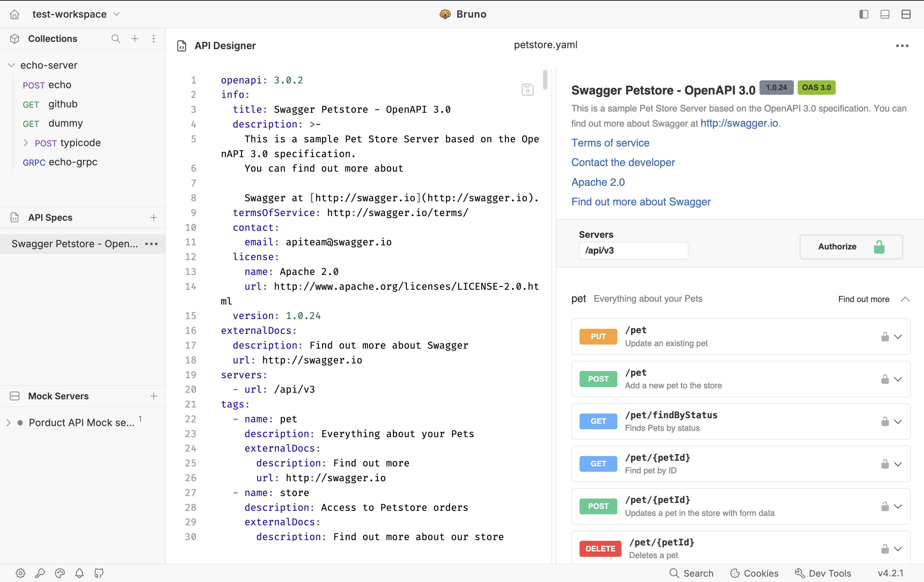Screen dimensions: 924x582
Task: Click the save icon in YAML editor
Action: coord(527,90)
